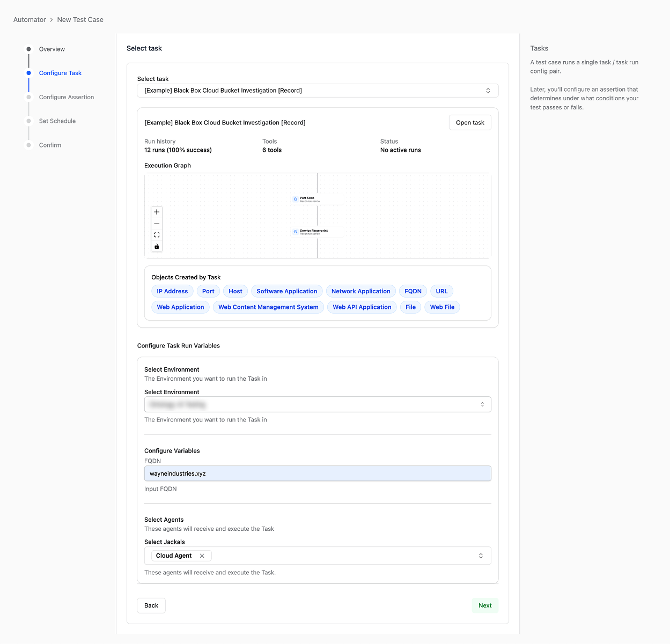Click the Open task button

470,123
